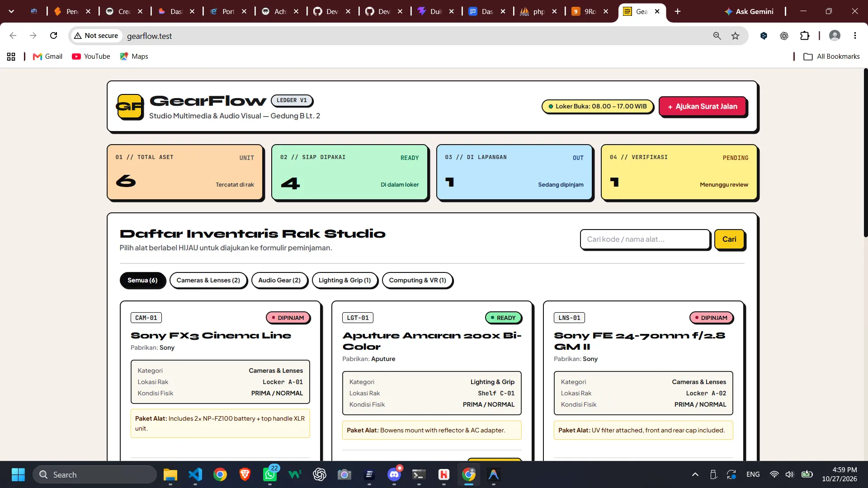Click the Verifikasi pending stat card
Viewport: 868px width, 488px height.
point(679,172)
